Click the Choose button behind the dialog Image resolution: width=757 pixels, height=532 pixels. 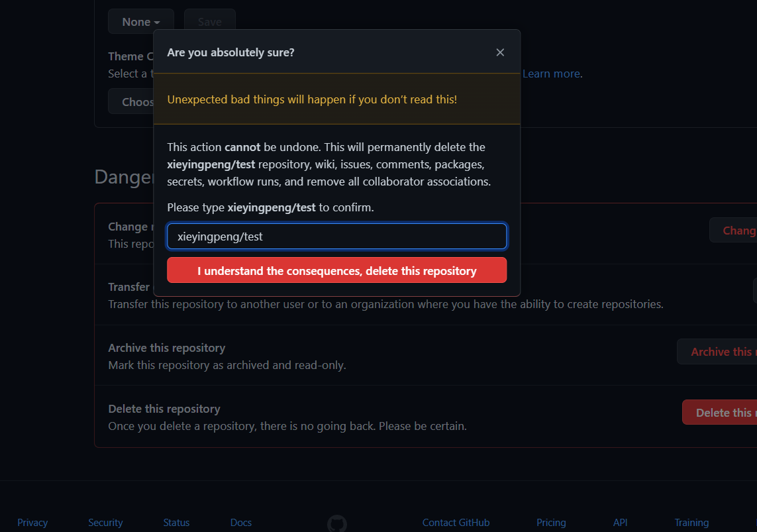[x=131, y=102]
